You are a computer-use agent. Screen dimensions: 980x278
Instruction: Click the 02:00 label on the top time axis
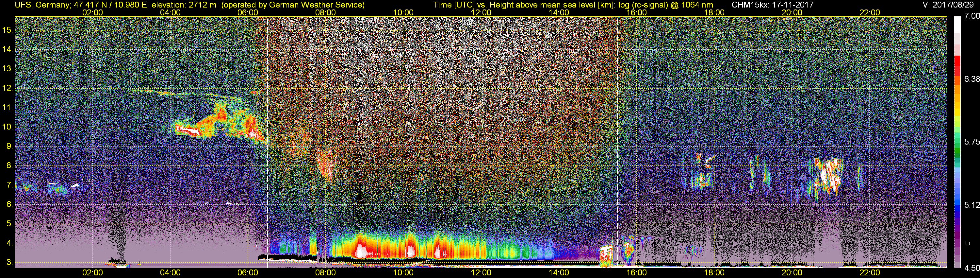pyautogui.click(x=92, y=12)
